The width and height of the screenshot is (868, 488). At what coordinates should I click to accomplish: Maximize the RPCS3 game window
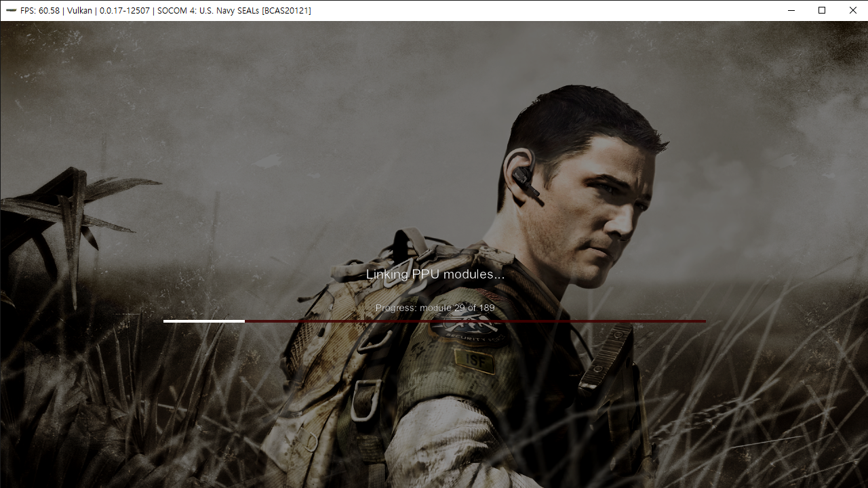point(822,11)
